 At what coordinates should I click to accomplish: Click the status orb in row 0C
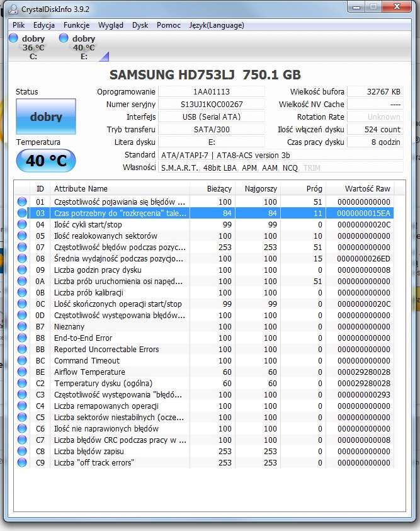click(x=22, y=304)
